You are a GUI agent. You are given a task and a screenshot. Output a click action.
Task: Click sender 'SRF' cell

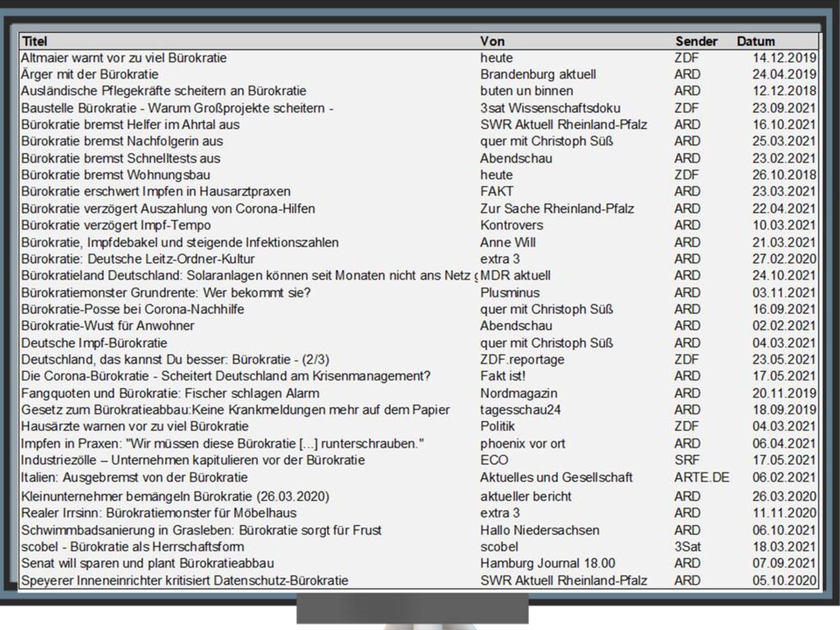click(687, 461)
